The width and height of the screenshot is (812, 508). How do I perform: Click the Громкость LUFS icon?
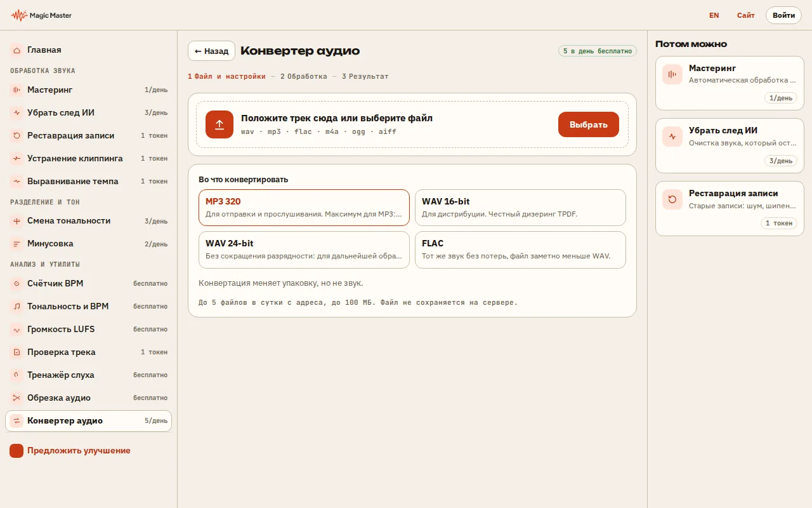(16, 330)
